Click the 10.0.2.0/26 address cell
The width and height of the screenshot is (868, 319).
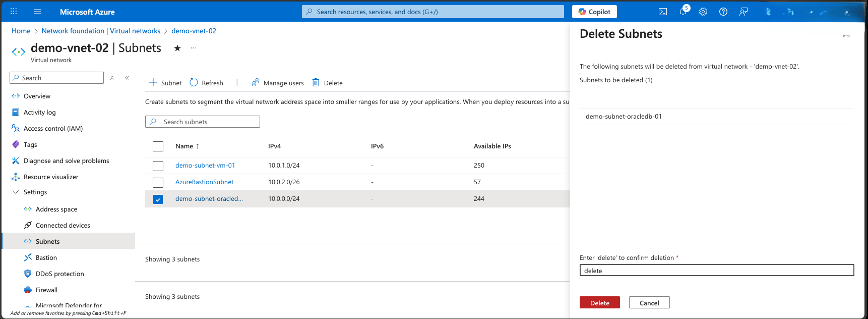point(284,182)
